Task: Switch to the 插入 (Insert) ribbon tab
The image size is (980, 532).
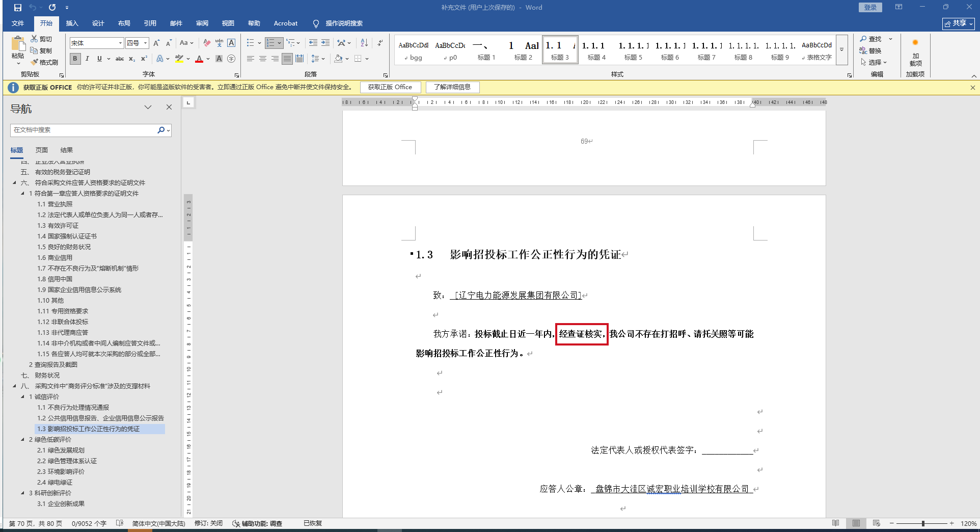Action: [72, 23]
